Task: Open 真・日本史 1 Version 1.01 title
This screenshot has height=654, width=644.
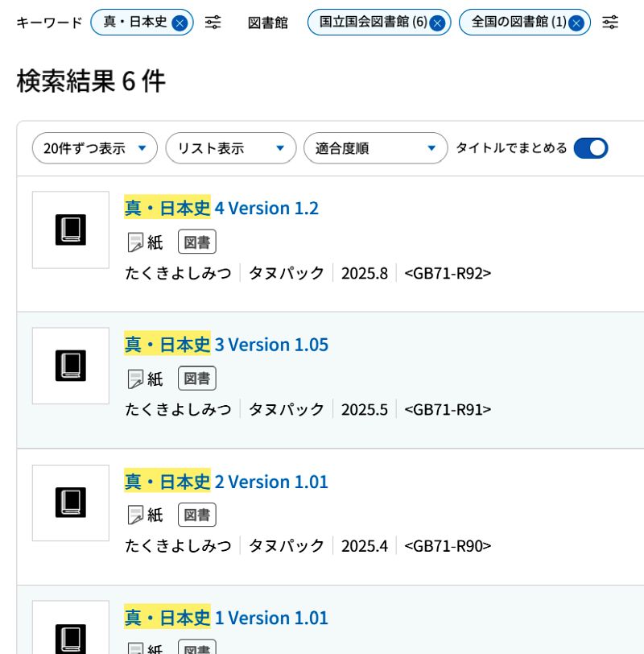Action: tap(226, 618)
